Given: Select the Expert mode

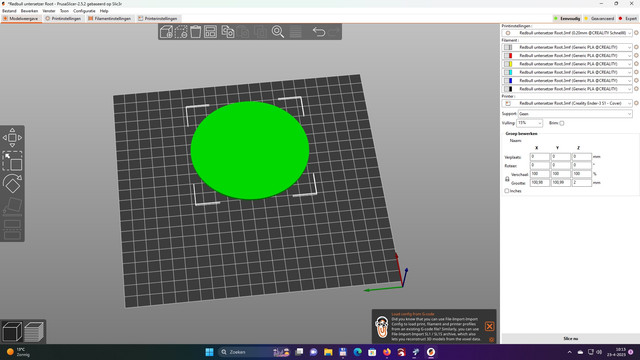Looking at the screenshot, I should click(628, 18).
